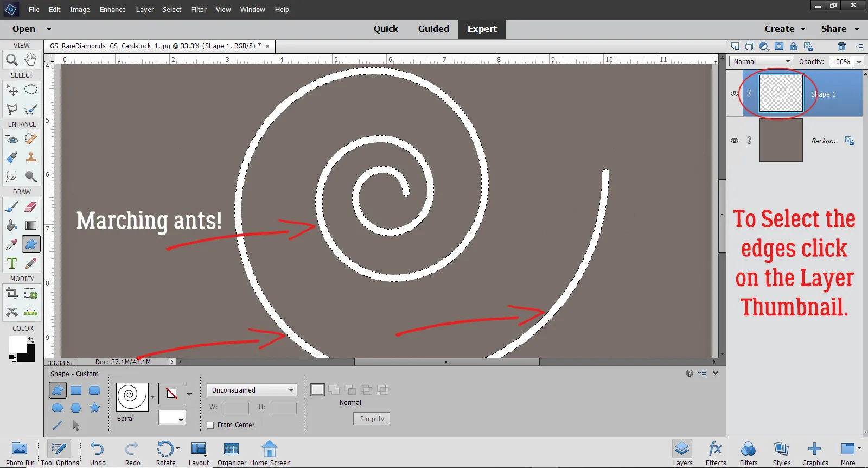Open the Normal blend mode dropdown
868x468 pixels.
click(x=761, y=62)
